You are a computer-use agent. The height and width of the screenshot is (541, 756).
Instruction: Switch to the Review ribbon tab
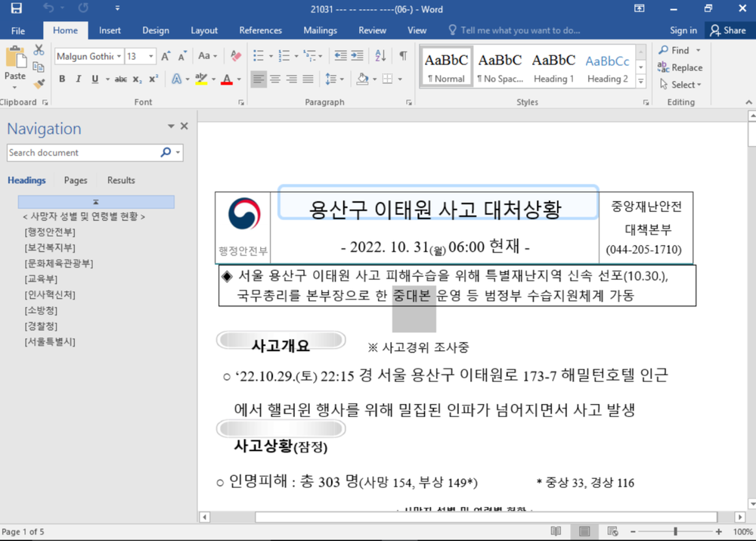coord(372,30)
